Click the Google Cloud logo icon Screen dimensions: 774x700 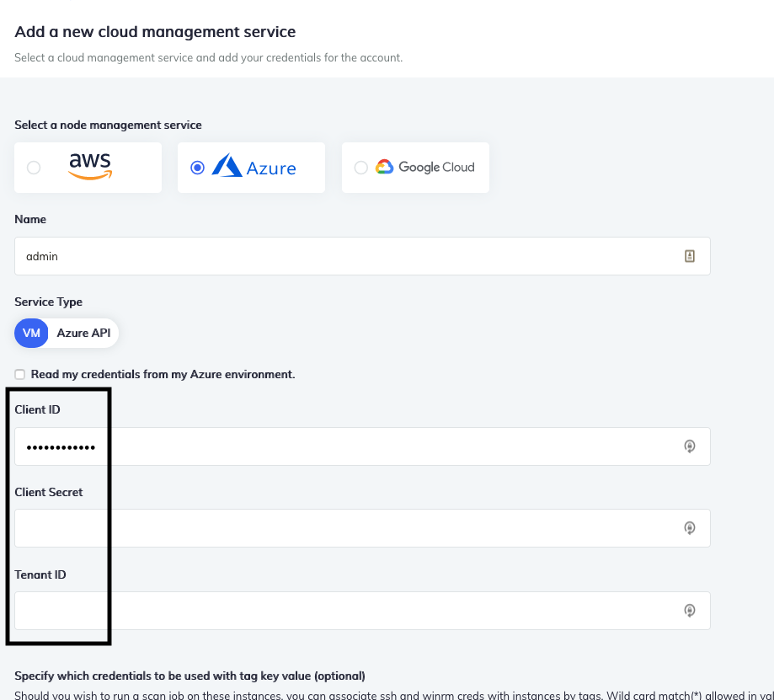[385, 167]
